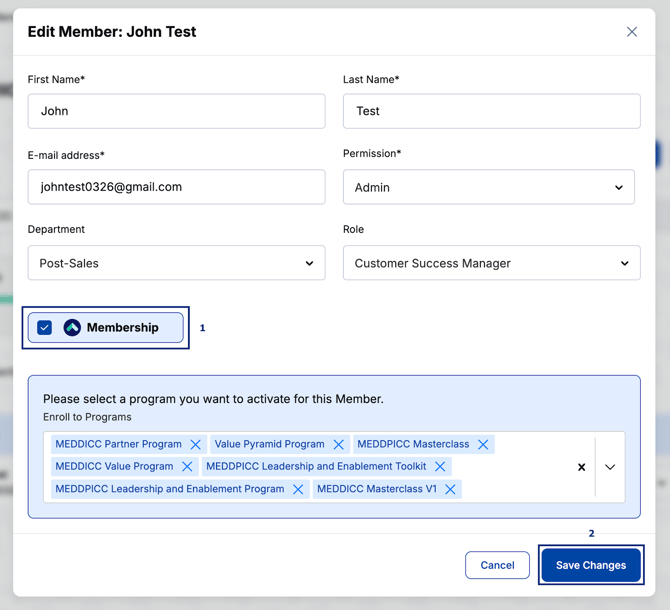Uncheck the Membership checkbox
This screenshot has width=670, height=610.
coord(45,328)
